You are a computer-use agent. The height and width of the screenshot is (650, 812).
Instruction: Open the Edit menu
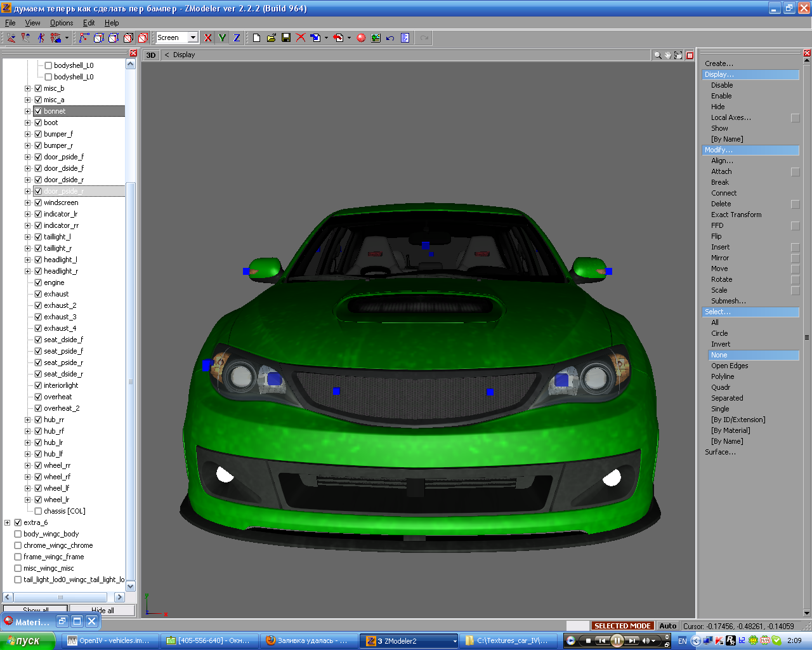(89, 23)
